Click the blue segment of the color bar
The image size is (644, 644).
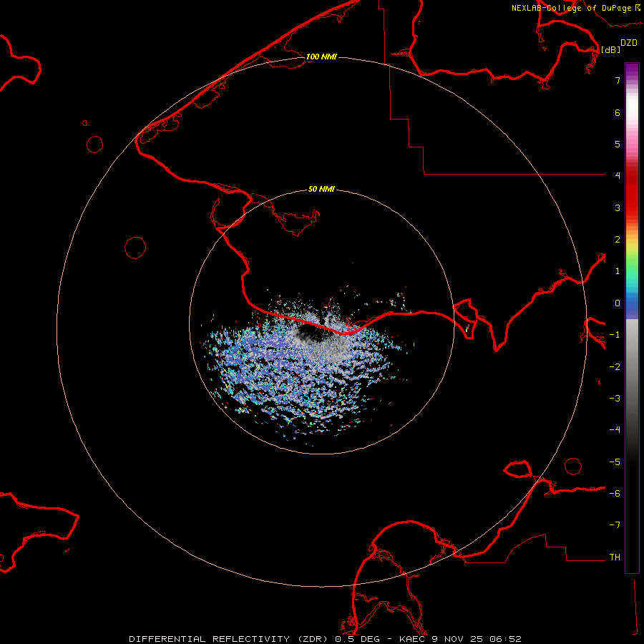click(x=632, y=306)
